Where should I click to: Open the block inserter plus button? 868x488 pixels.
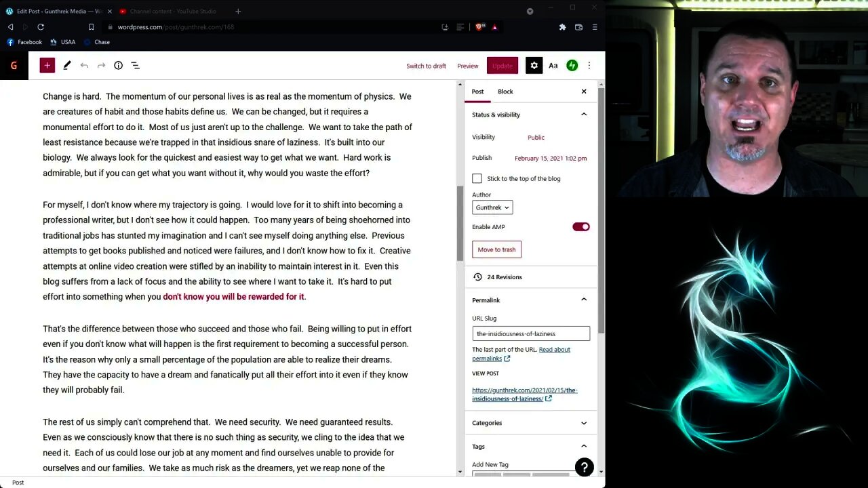[x=47, y=65]
